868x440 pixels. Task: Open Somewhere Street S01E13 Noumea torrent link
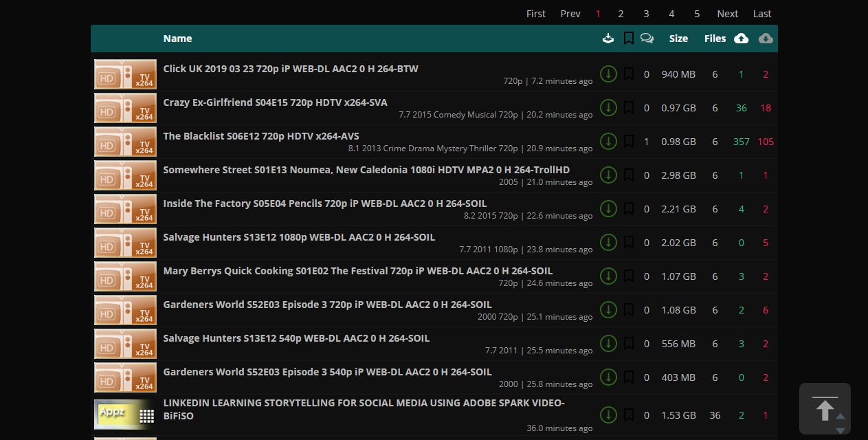pos(366,170)
